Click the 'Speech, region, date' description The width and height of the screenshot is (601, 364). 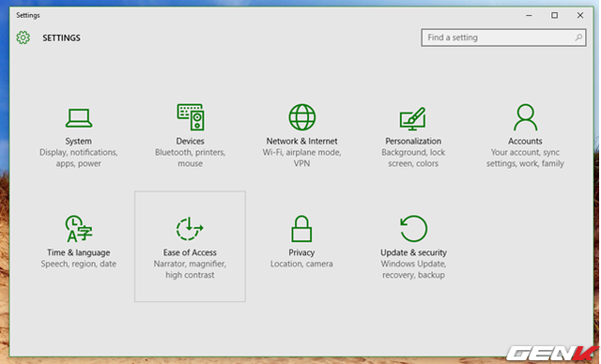click(79, 264)
